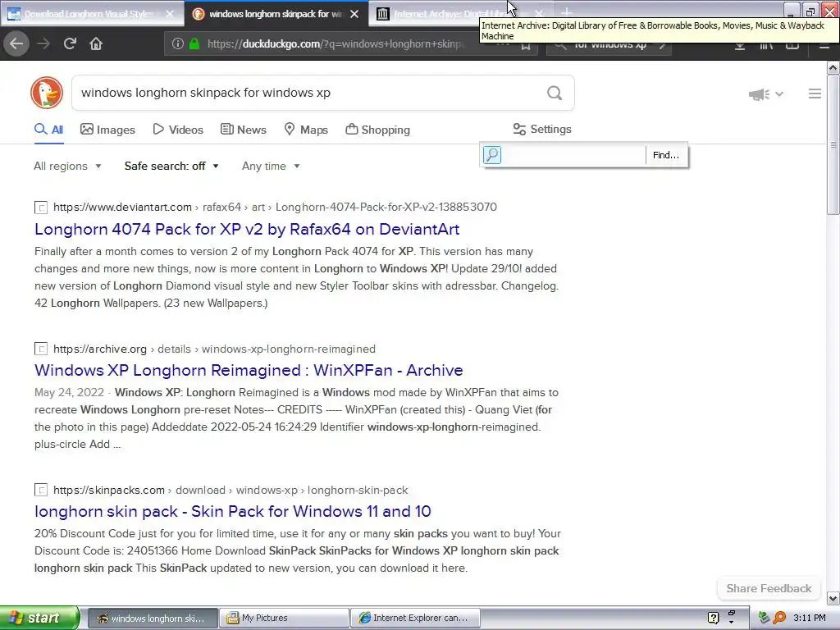840x630 pixels.
Task: Open Longhorn 4074 Pack for XP v2 link
Action: pyautogui.click(x=247, y=230)
